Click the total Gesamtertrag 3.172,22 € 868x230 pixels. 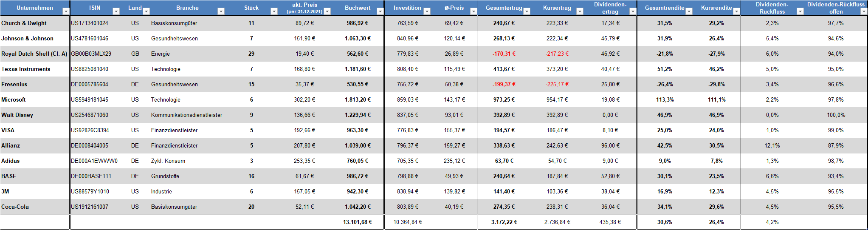click(x=504, y=222)
